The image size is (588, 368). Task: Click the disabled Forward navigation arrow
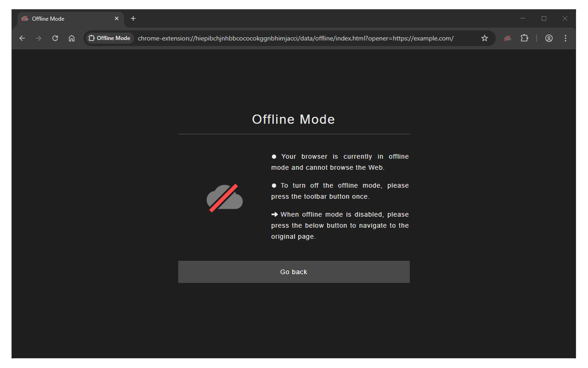[39, 38]
